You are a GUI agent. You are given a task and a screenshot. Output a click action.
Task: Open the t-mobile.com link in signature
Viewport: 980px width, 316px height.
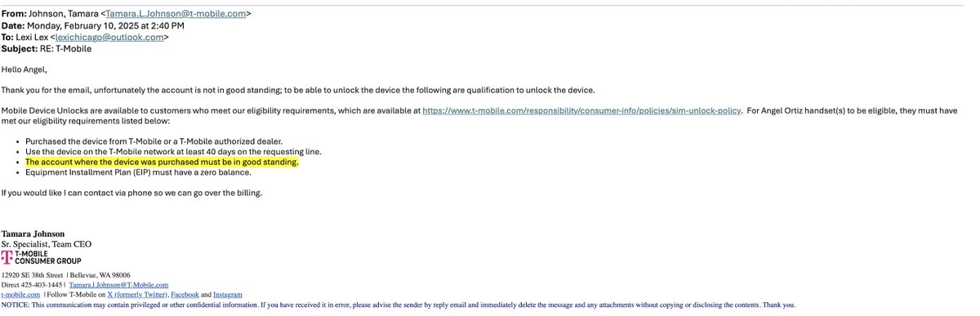point(21,295)
